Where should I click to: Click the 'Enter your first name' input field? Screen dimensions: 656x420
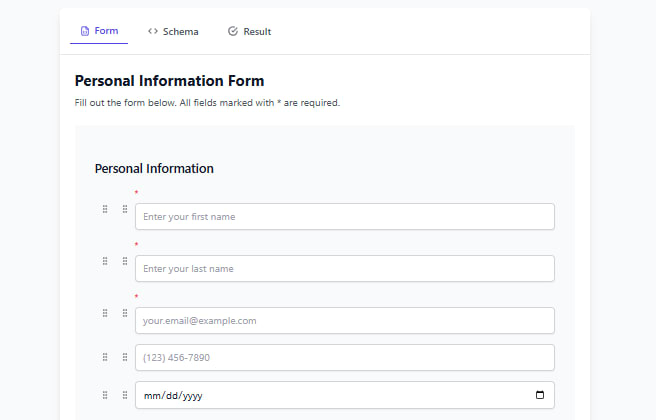tap(345, 217)
